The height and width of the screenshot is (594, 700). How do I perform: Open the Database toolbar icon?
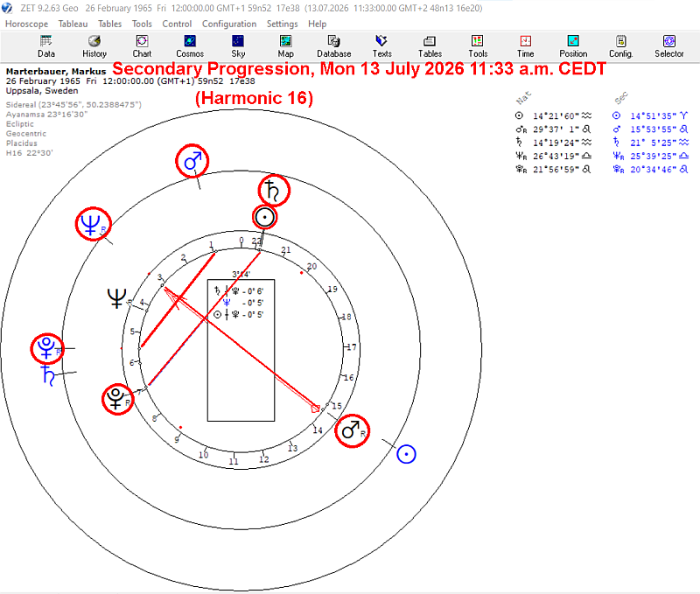click(x=334, y=46)
